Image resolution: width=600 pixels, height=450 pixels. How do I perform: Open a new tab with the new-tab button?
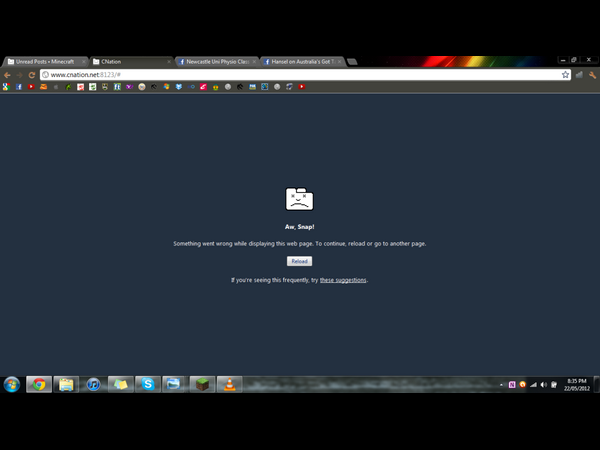tap(352, 62)
